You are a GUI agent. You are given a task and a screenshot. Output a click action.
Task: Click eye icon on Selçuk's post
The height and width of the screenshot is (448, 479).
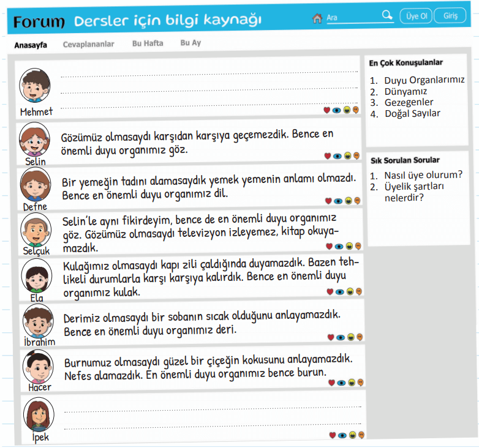click(x=339, y=246)
